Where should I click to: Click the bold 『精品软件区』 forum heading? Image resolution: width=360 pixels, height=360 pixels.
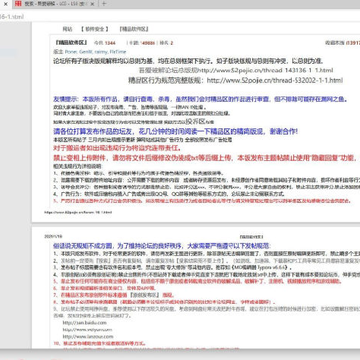(x=71, y=43)
